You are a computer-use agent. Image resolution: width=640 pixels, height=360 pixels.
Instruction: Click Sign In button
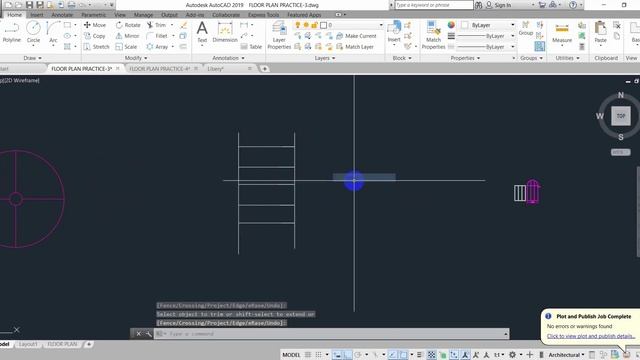(498, 5)
